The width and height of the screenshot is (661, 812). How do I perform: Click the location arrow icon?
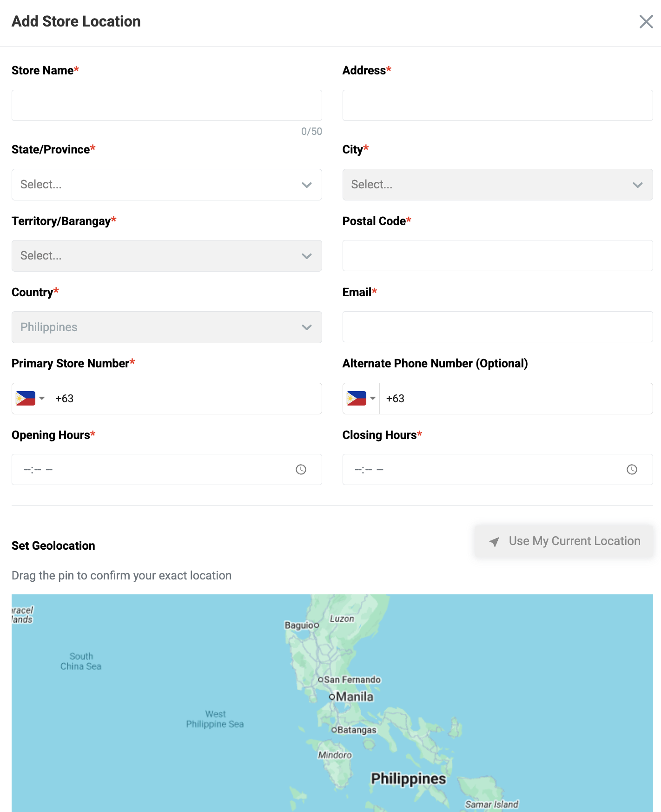pyautogui.click(x=494, y=541)
